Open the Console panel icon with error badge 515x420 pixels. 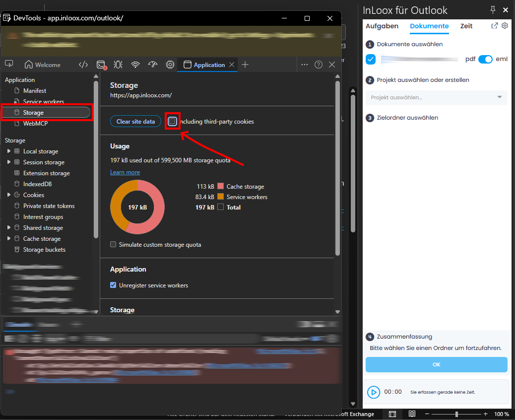(102, 65)
